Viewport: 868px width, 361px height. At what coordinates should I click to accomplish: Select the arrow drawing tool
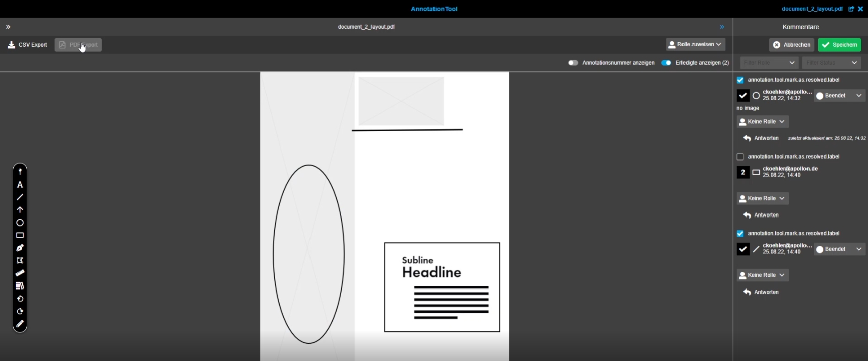20,210
